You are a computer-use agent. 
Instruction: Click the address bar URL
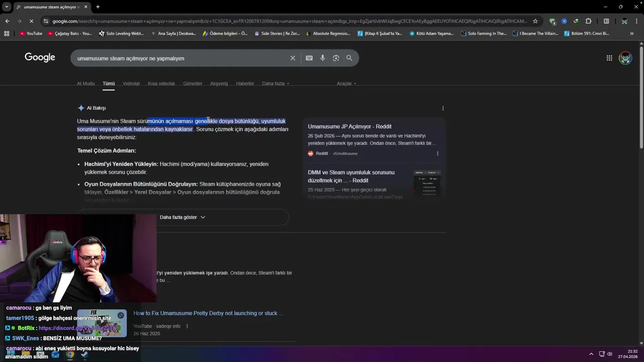coord(289,21)
